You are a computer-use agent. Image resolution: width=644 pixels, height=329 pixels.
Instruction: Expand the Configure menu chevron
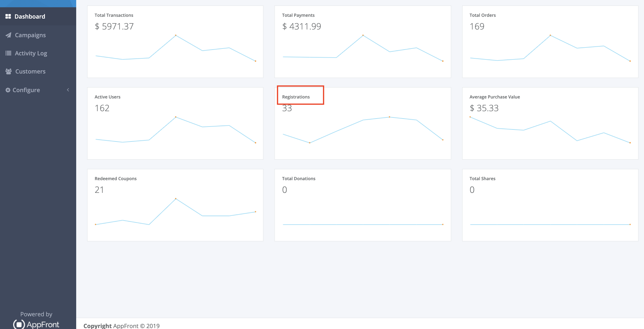68,90
